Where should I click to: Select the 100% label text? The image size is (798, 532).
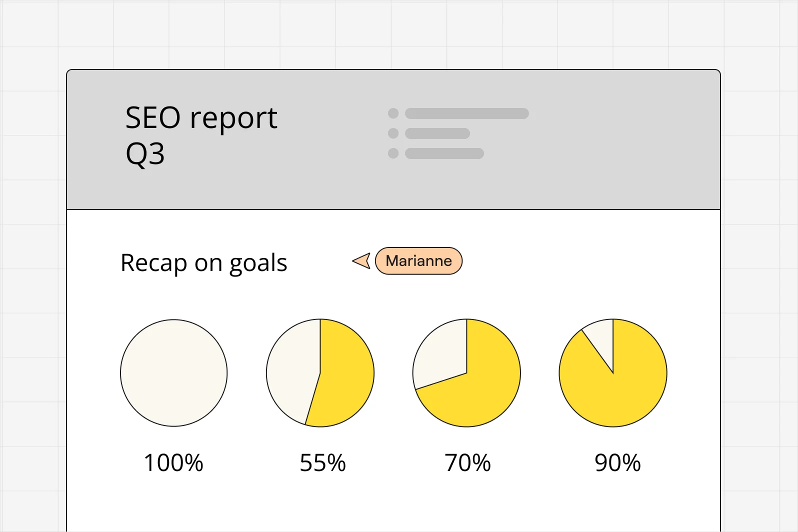tap(173, 463)
